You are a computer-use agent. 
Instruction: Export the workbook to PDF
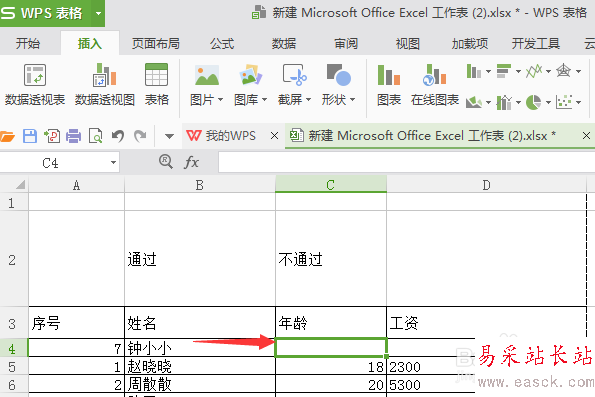52,136
